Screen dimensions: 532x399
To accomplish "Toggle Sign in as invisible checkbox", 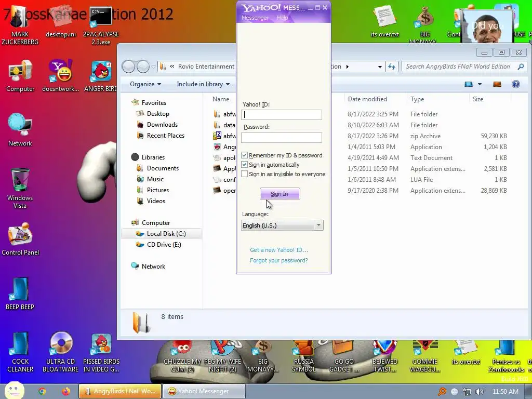I will 244,174.
